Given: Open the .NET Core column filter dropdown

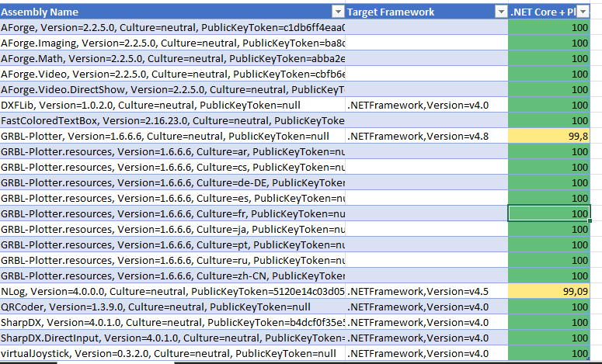Looking at the screenshot, I should pos(583,12).
